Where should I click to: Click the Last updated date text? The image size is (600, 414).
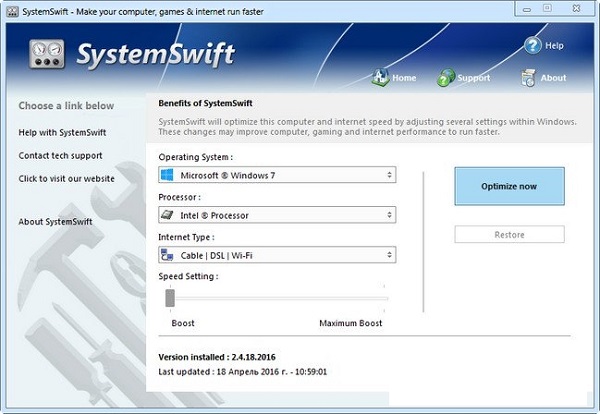tap(243, 372)
